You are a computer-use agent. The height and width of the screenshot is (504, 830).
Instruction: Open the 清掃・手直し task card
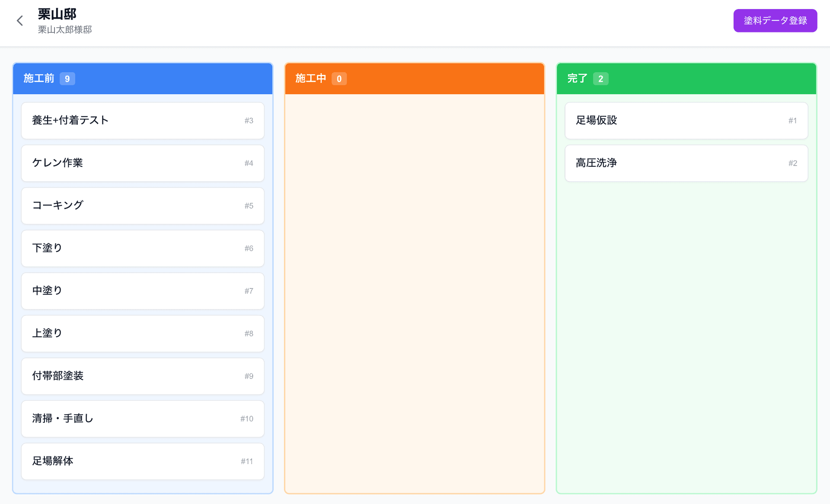tap(142, 418)
